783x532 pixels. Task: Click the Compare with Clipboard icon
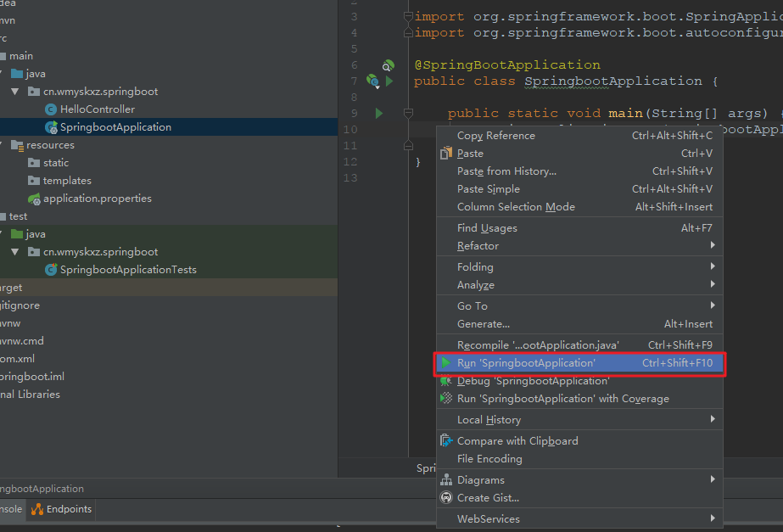click(x=446, y=440)
